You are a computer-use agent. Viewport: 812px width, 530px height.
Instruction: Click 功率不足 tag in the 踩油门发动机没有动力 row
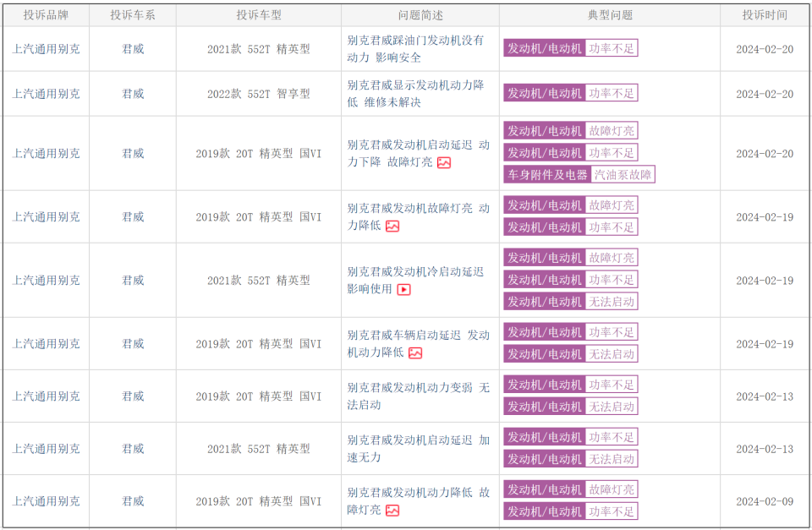tap(571, 48)
